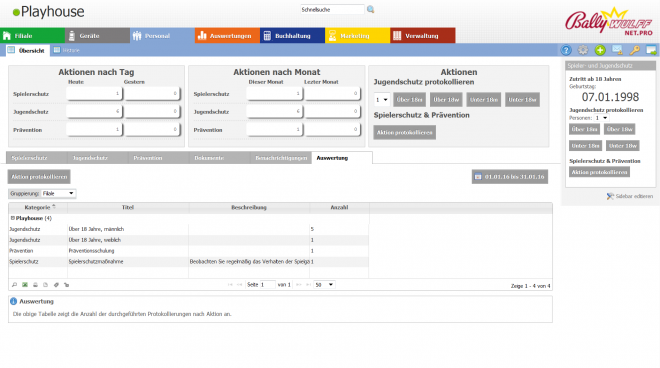Click Unter 18m in Aktionen panel

484,100
